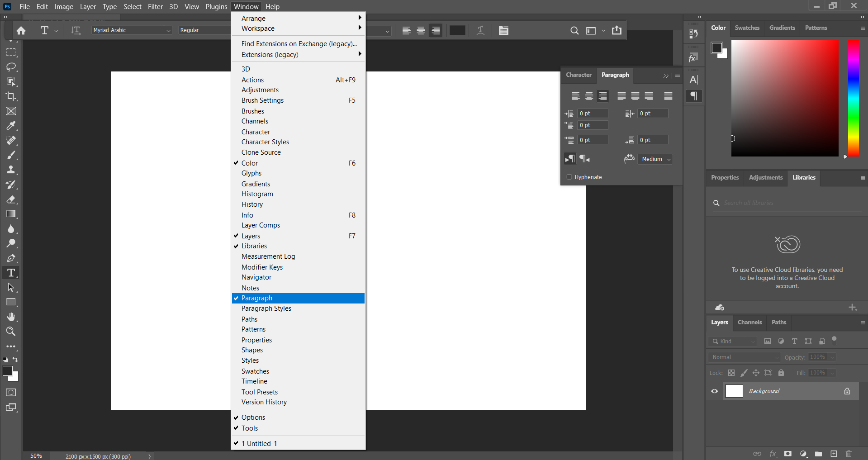Hide the Background layer visibility eye
The height and width of the screenshot is (460, 868).
(x=715, y=391)
